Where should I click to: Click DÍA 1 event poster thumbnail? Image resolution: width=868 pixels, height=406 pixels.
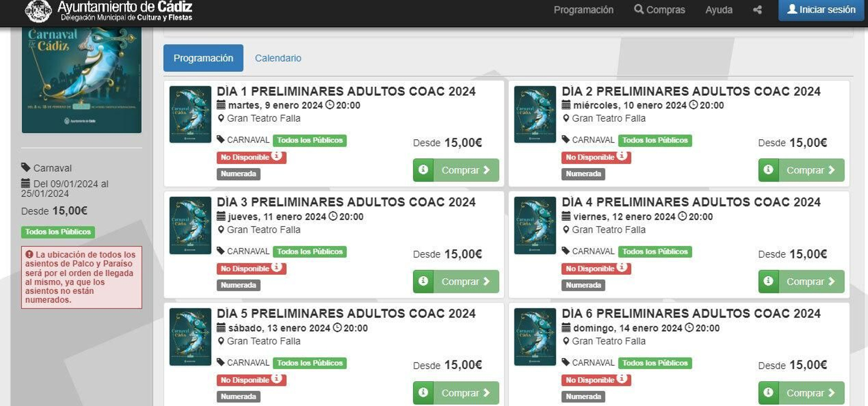point(190,114)
